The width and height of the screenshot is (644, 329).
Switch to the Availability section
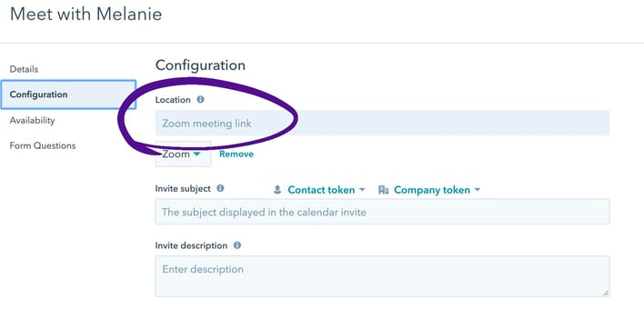(32, 120)
